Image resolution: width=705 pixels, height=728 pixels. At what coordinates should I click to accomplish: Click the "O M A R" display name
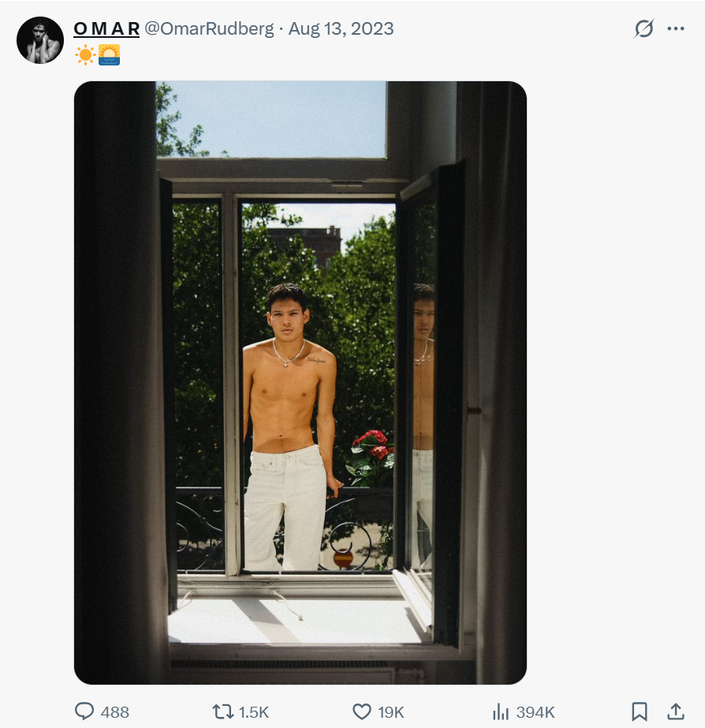(x=106, y=29)
